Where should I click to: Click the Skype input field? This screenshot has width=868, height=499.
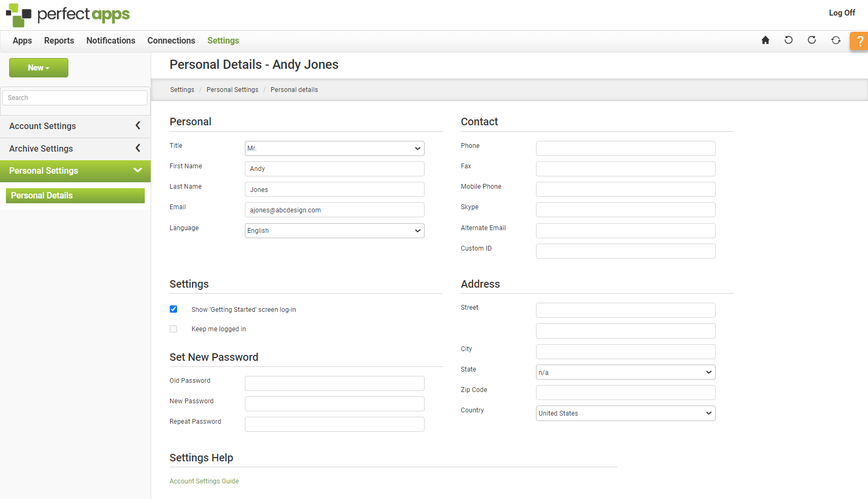point(626,210)
